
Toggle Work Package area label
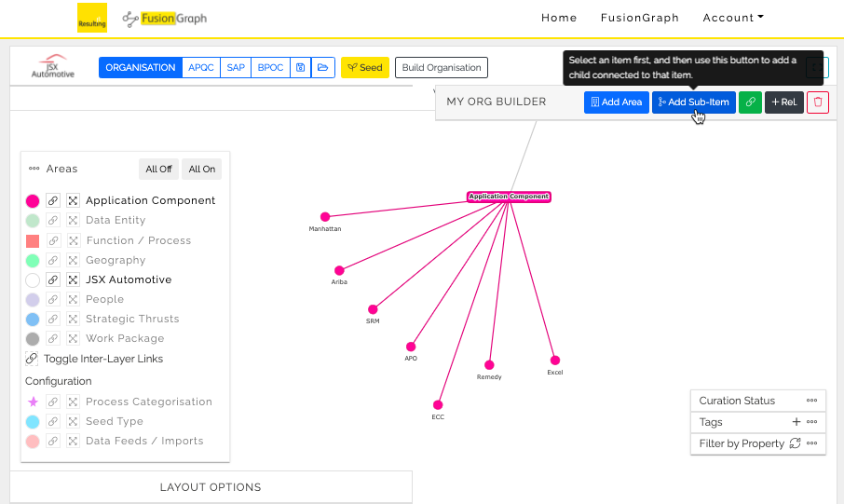pyautogui.click(x=125, y=338)
